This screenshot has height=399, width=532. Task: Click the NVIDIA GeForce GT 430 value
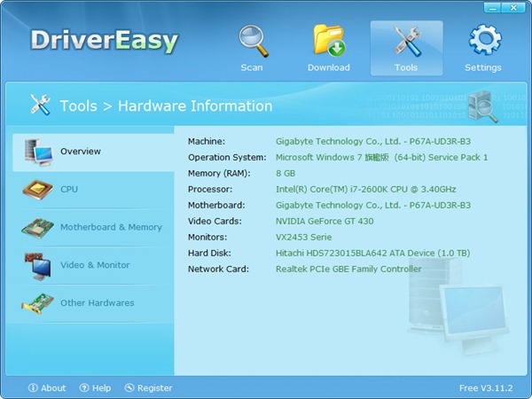pos(325,221)
